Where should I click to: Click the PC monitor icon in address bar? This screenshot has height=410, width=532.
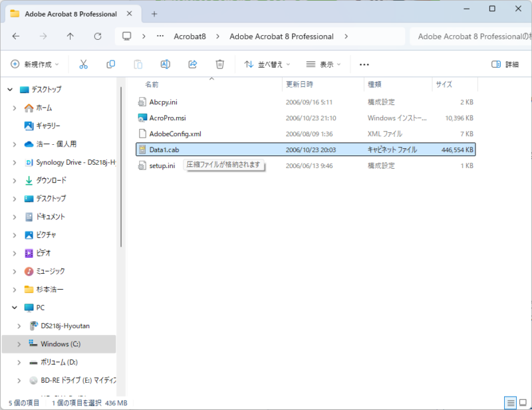click(127, 37)
